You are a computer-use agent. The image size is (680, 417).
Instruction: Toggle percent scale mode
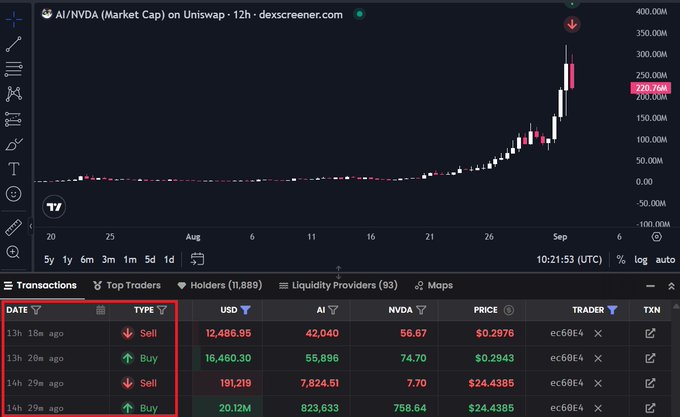(621, 260)
